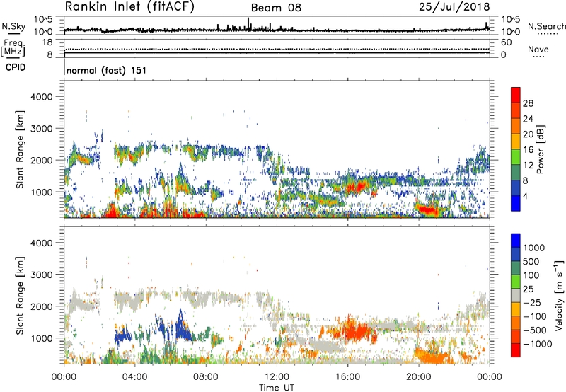
Task: Click the velocity colorbar value 1000
Action: click(x=534, y=248)
